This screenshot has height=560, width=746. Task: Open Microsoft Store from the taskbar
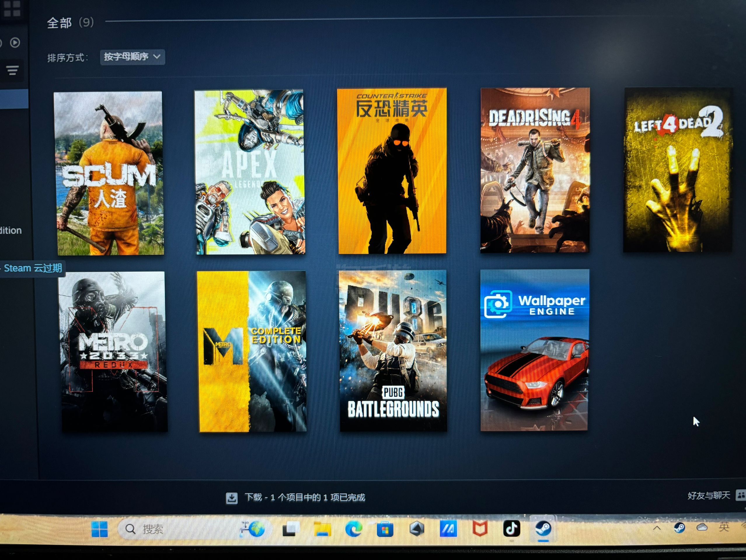[385, 529]
